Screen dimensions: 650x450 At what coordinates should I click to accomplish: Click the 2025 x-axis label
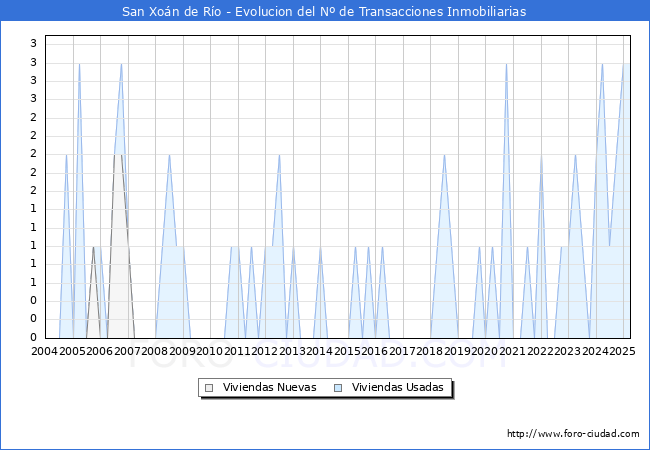[622, 351]
